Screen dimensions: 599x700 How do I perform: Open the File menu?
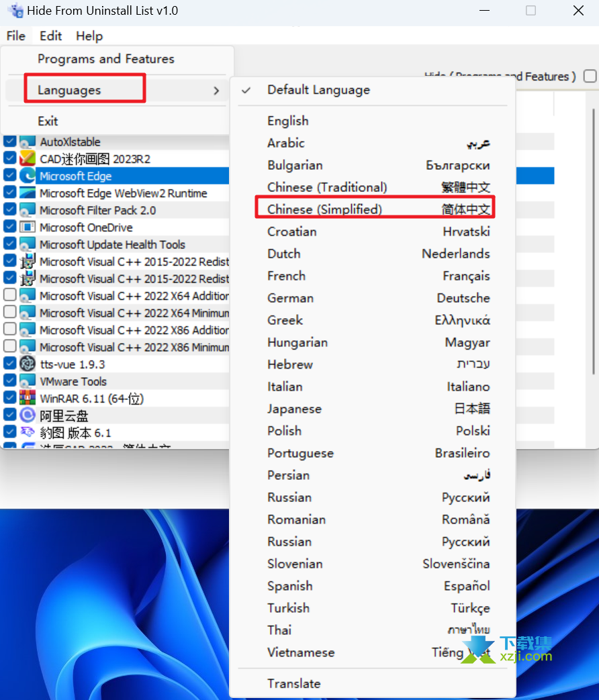(16, 36)
